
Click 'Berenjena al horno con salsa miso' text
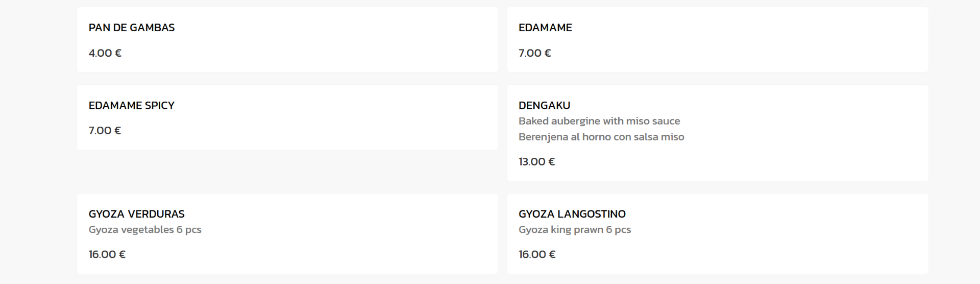click(601, 137)
